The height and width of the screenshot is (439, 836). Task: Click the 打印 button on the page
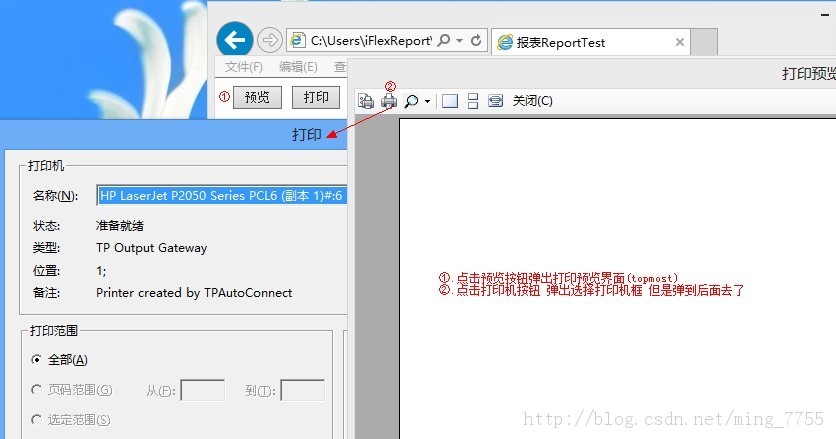[x=316, y=97]
